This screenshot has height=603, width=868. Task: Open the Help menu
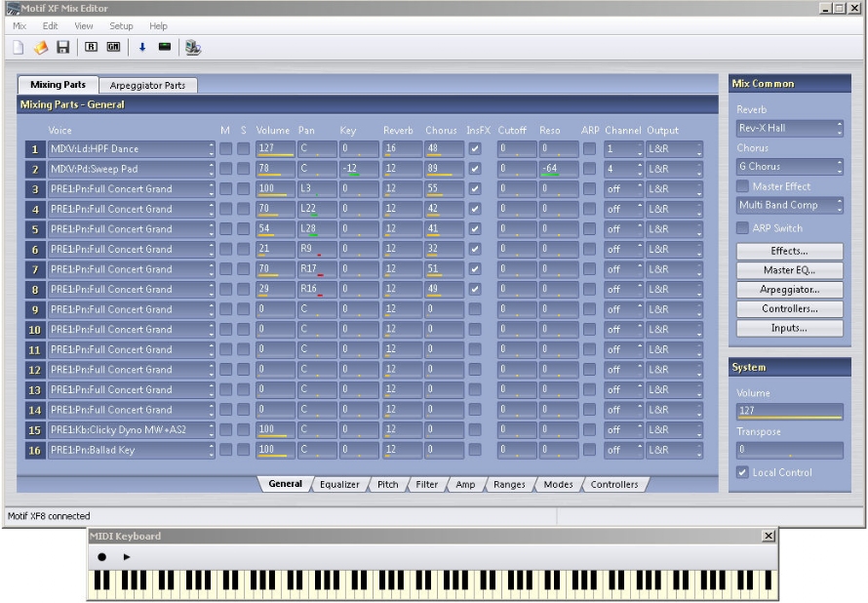point(158,26)
